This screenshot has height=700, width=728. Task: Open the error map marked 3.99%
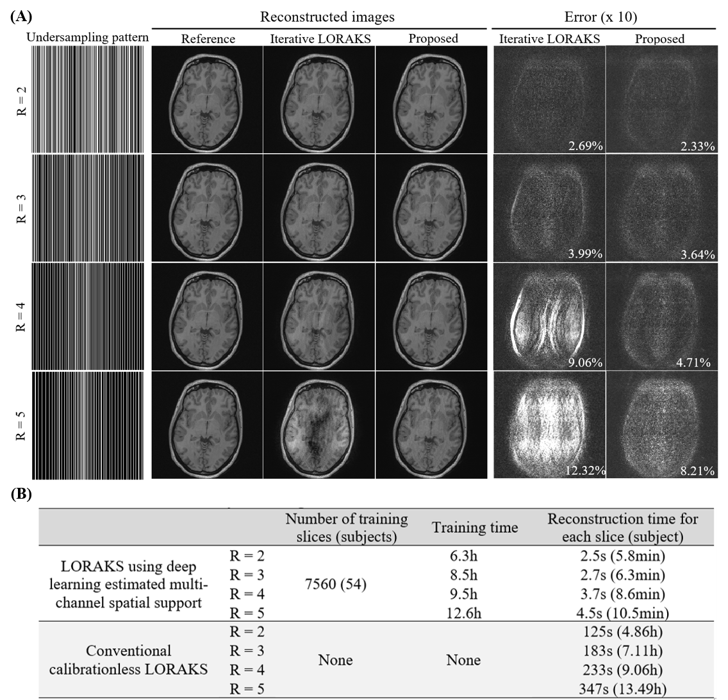(x=549, y=208)
